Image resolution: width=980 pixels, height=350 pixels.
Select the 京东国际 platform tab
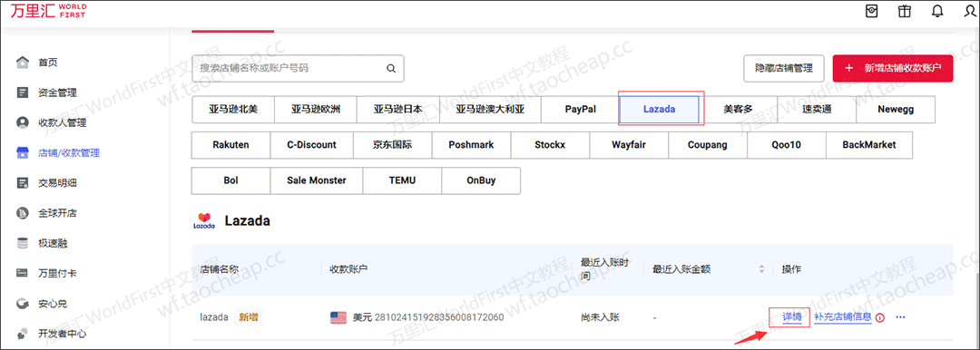393,145
